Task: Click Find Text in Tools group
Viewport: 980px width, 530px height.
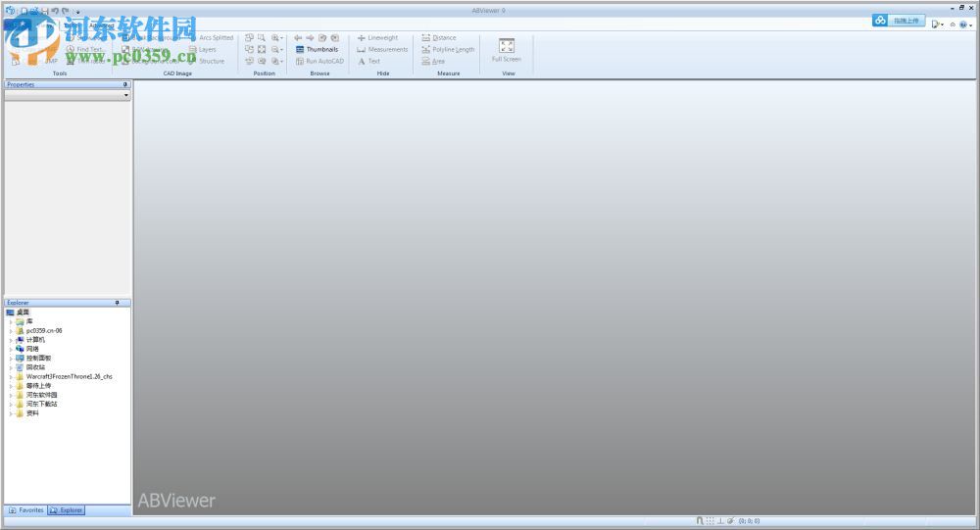Action: (85, 49)
